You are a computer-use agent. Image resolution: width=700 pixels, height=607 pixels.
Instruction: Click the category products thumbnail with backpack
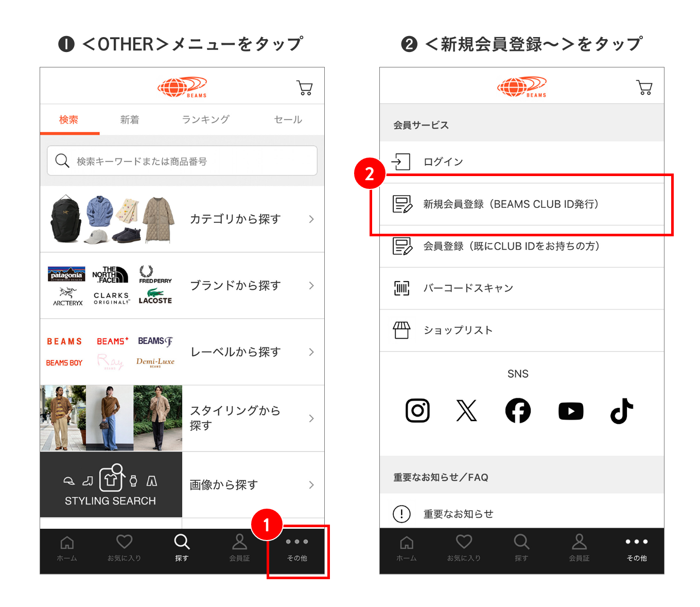(113, 219)
